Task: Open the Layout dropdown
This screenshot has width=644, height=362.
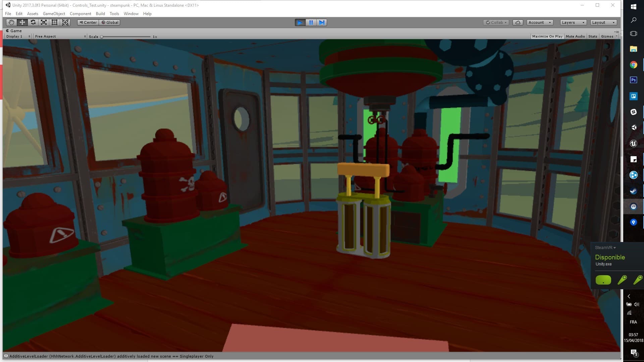Action: click(603, 22)
